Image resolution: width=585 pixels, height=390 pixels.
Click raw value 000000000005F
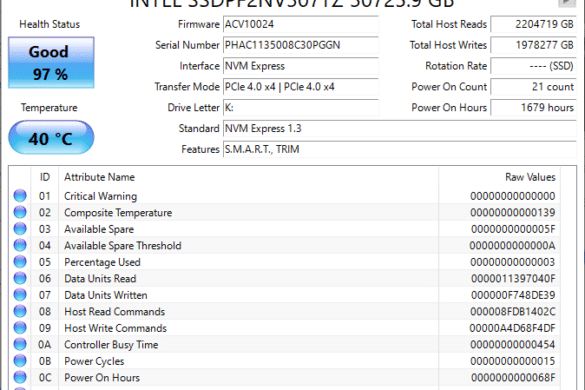[x=513, y=229]
